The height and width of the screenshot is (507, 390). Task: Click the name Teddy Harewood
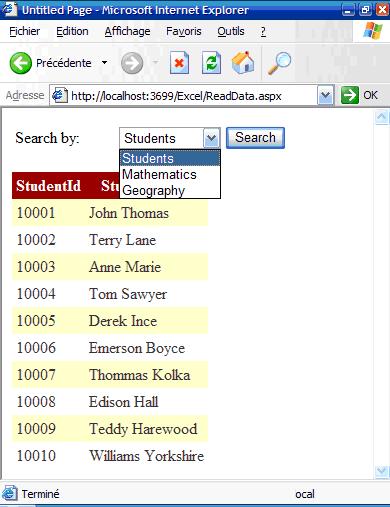tap(143, 429)
